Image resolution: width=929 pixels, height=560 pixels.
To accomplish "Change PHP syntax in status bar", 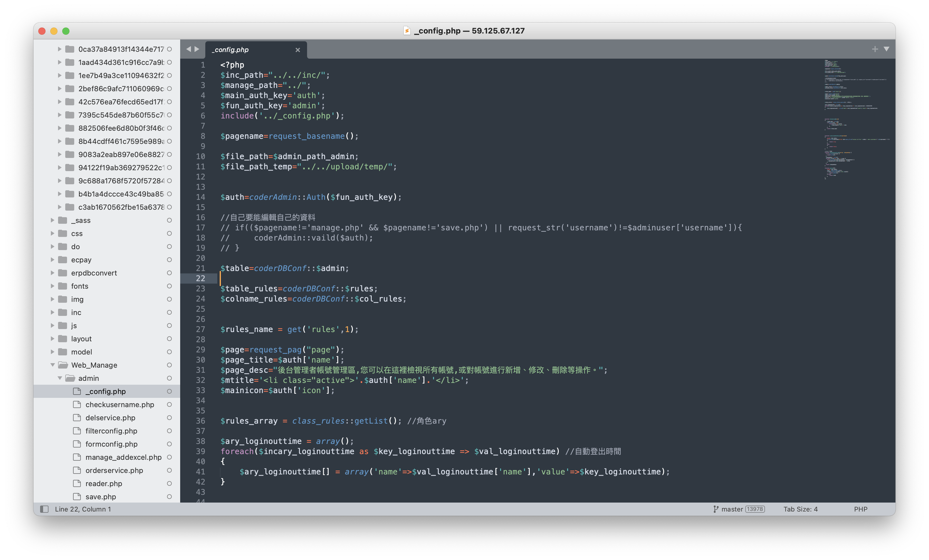I will (860, 509).
